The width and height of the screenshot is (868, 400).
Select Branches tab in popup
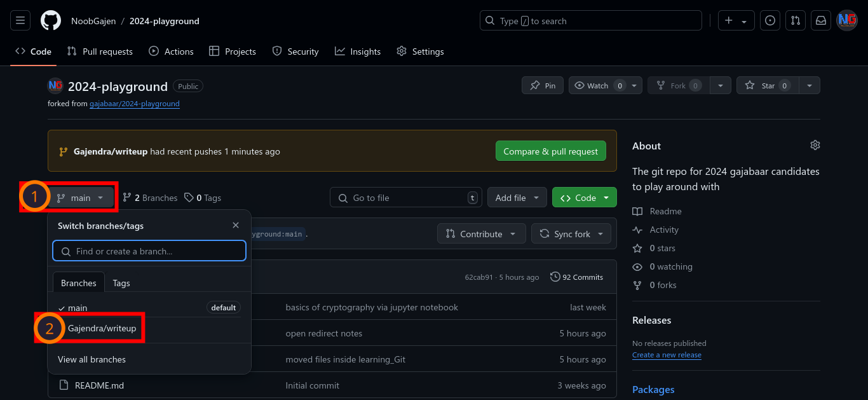tap(79, 283)
